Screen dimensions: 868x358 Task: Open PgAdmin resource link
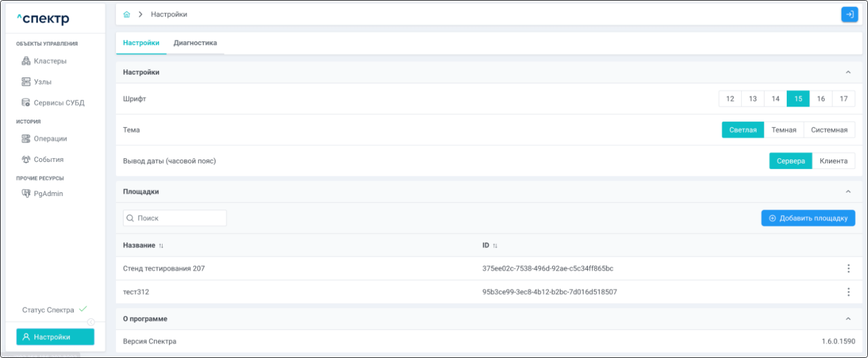tap(48, 193)
